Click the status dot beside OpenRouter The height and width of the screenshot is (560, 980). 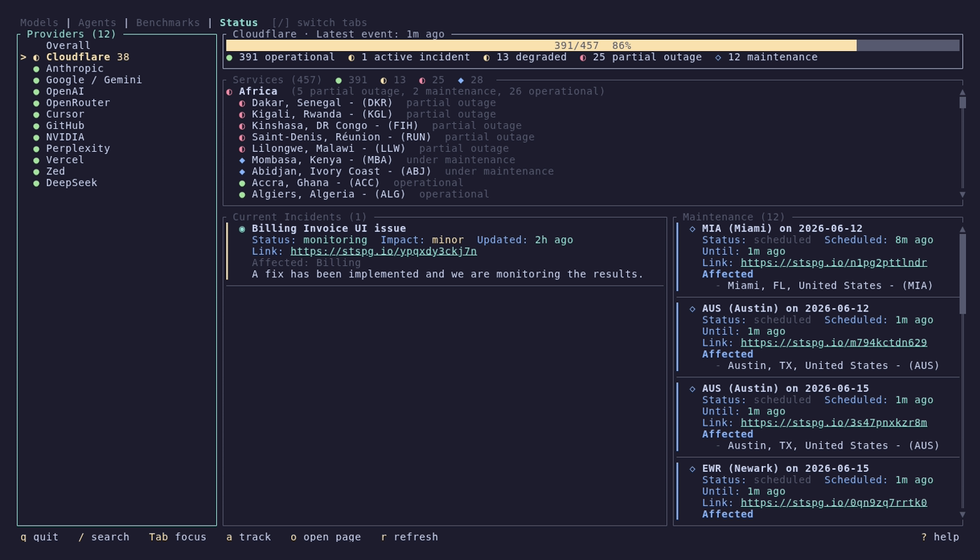pos(36,103)
